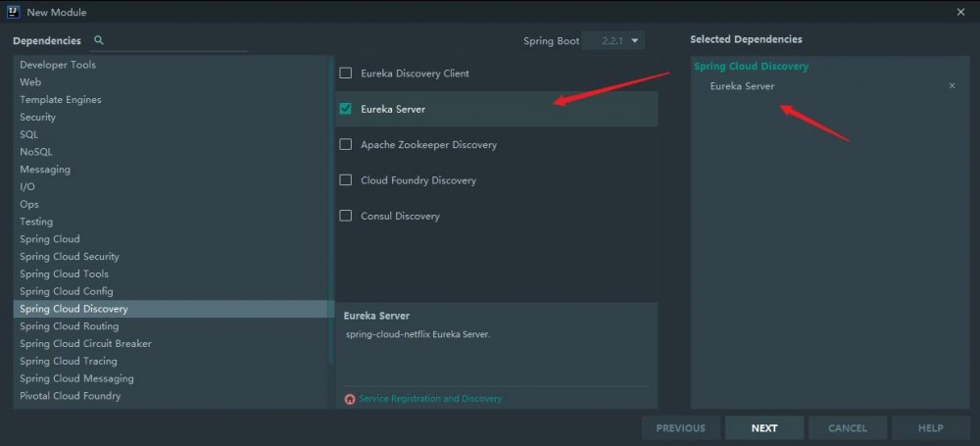The height and width of the screenshot is (446, 980).
Task: Click the search magnifier icon beside Dependencies
Action: (98, 40)
